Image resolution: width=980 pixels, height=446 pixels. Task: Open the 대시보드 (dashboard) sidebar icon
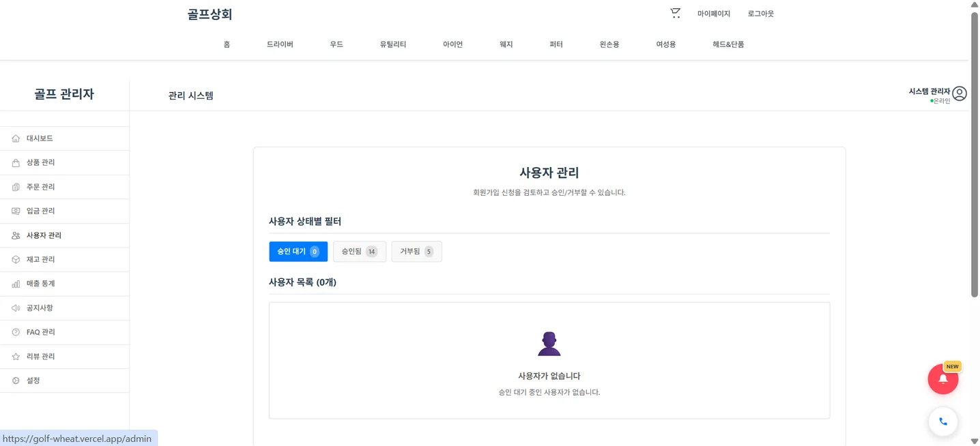[15, 138]
